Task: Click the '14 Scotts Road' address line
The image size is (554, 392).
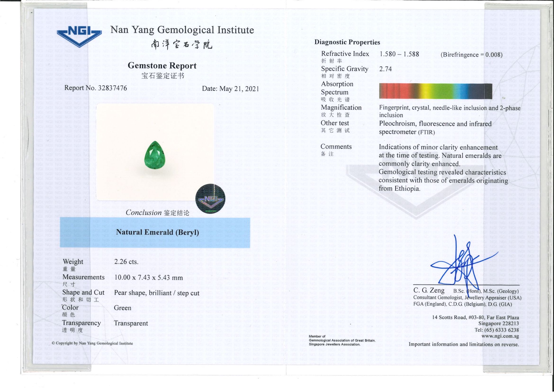Action: point(476,317)
